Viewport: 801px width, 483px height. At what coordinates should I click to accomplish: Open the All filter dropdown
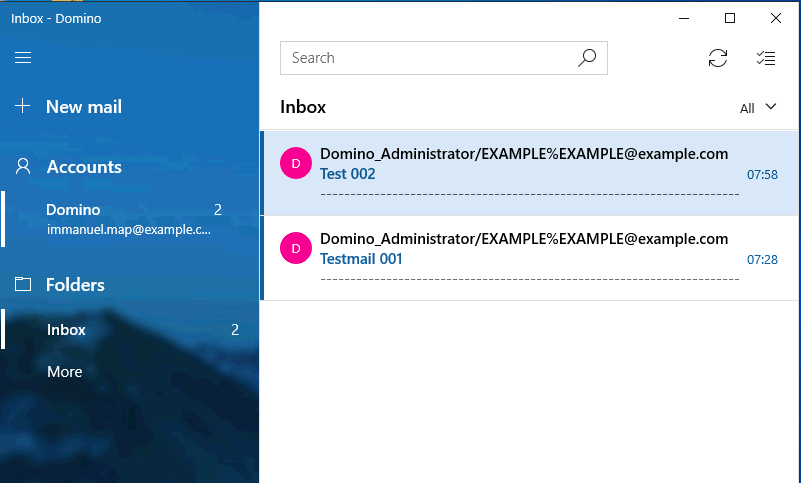tap(758, 108)
